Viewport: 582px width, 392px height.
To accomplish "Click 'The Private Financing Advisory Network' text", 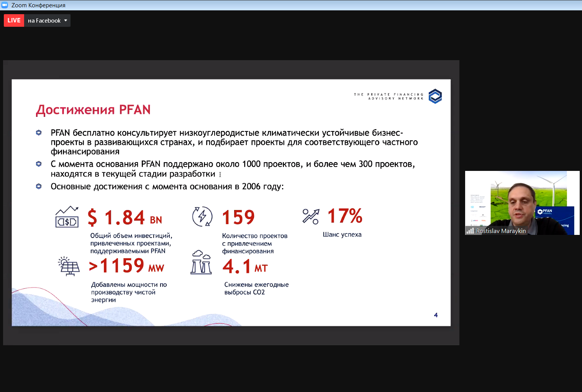I will click(x=389, y=97).
